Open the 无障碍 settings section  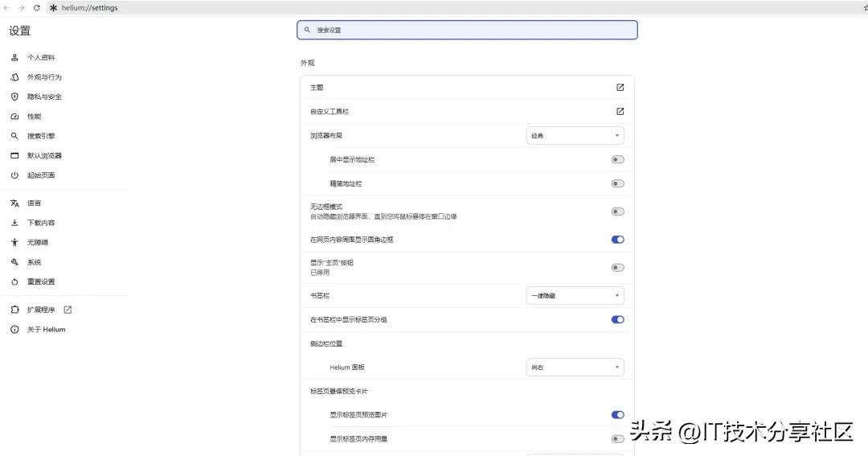[38, 242]
